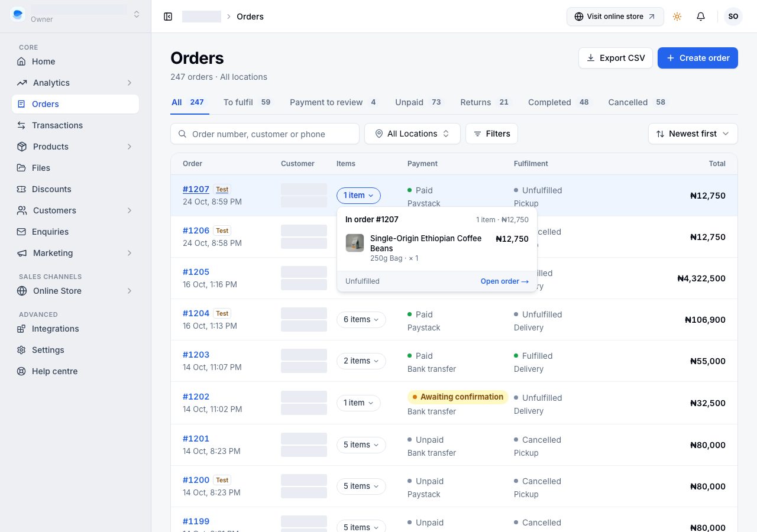The image size is (757, 532).
Task: Open Help centre in sidebar
Action: pyautogui.click(x=75, y=371)
